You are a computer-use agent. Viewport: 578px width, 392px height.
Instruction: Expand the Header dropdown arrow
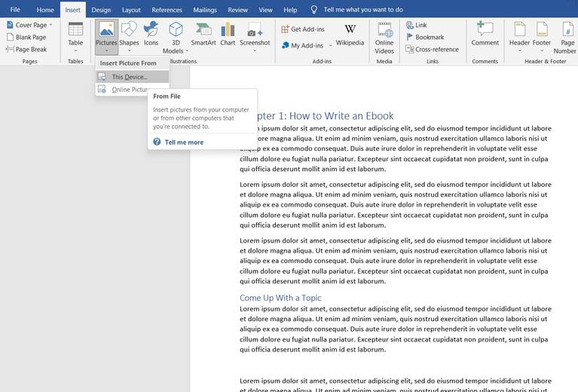click(x=519, y=51)
